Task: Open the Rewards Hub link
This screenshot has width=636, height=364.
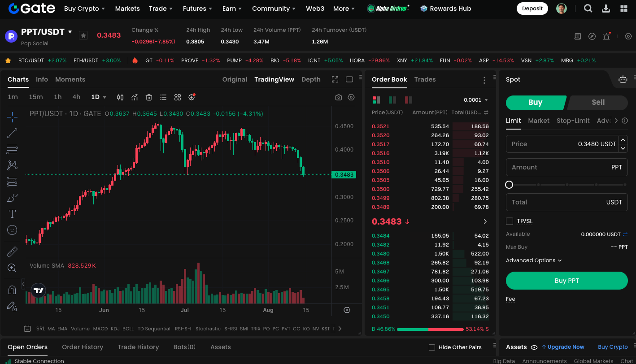Action: pyautogui.click(x=446, y=9)
